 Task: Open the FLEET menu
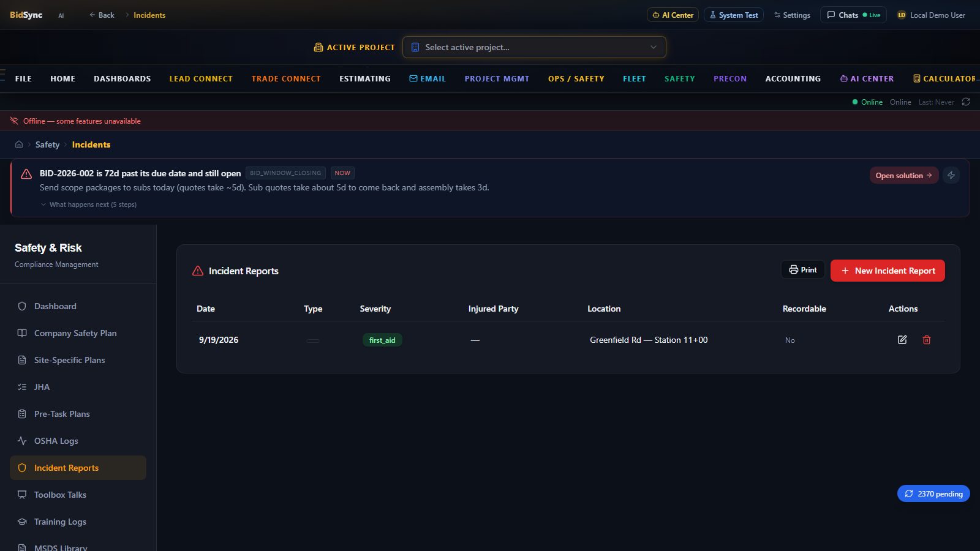coord(635,79)
